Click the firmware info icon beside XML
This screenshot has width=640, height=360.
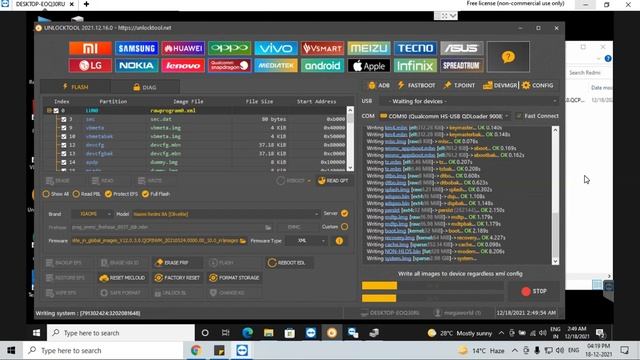(x=339, y=241)
